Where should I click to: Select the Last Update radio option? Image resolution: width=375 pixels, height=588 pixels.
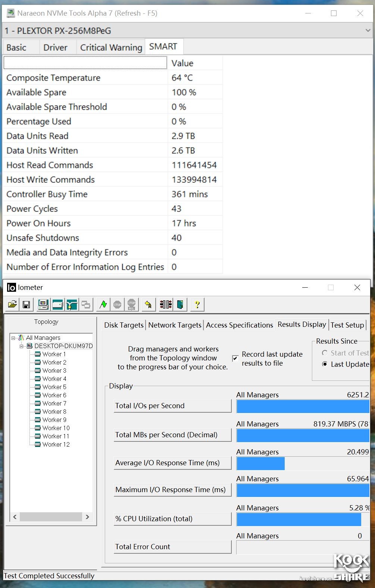coord(325,364)
